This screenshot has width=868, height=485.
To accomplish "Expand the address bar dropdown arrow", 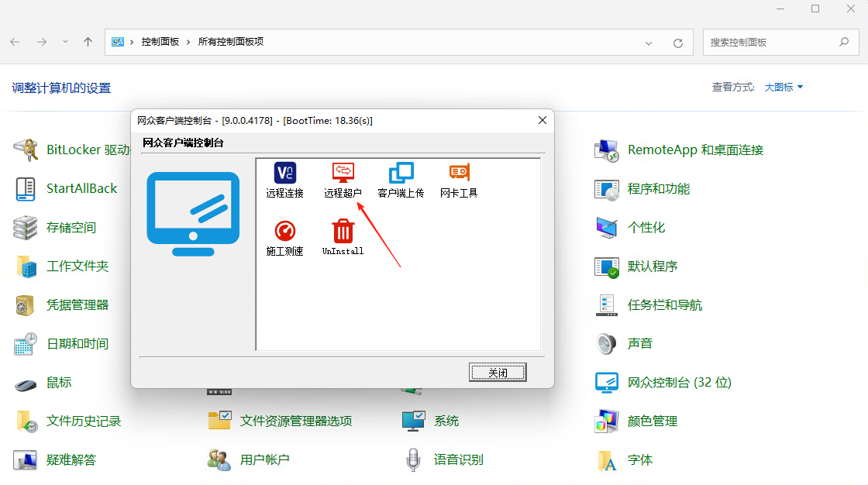I will tap(649, 43).
